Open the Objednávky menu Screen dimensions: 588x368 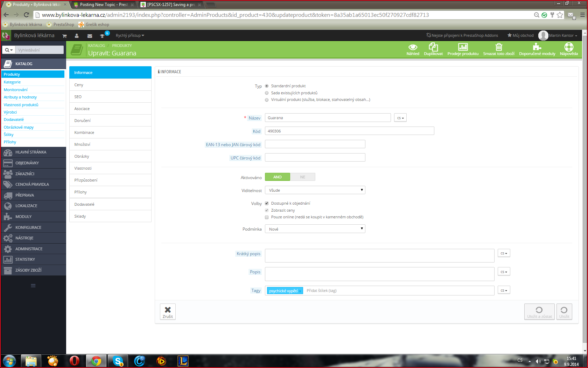click(x=33, y=163)
